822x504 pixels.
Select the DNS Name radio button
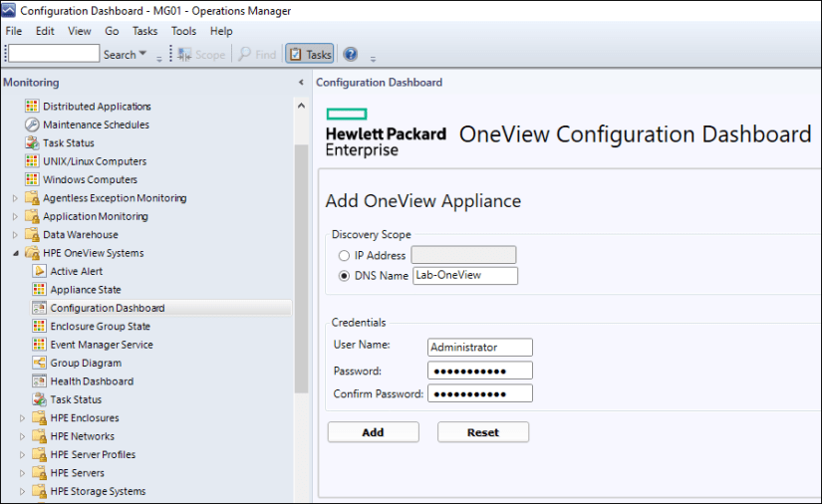344,276
